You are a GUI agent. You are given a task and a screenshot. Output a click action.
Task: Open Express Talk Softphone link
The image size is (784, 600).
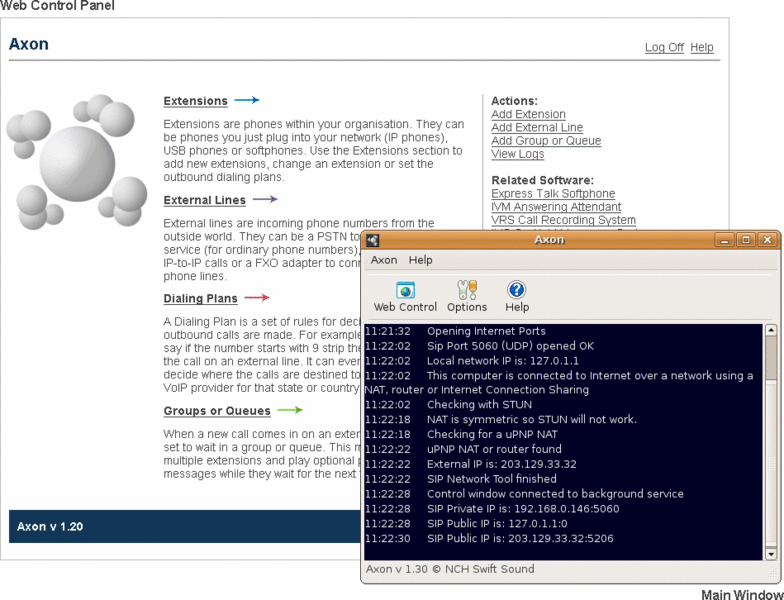553,194
